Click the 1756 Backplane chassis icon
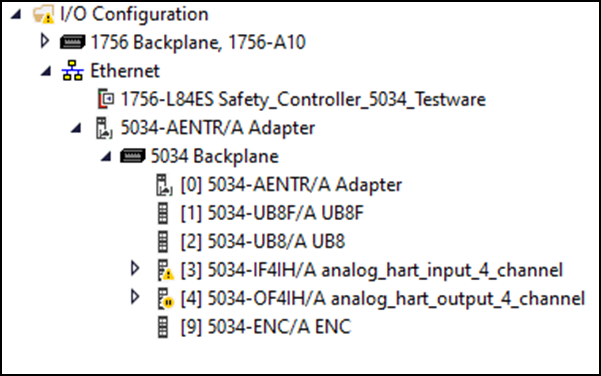 [x=72, y=42]
